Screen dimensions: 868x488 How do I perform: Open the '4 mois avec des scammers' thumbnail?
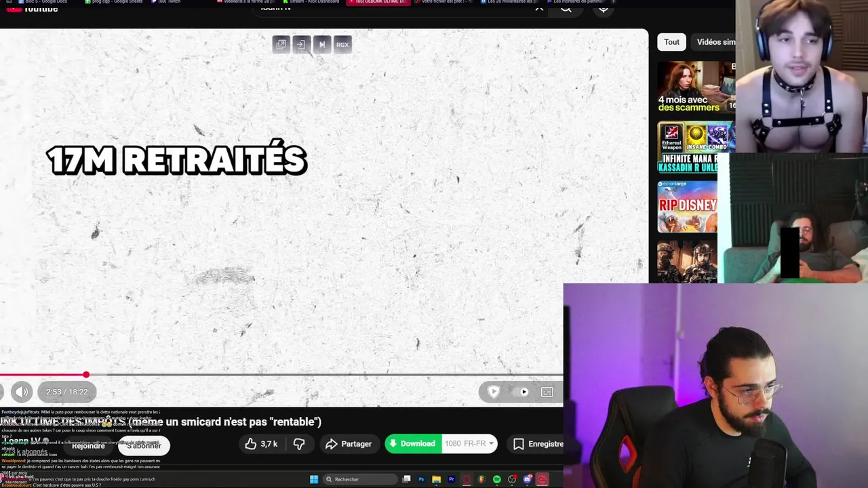[696, 87]
